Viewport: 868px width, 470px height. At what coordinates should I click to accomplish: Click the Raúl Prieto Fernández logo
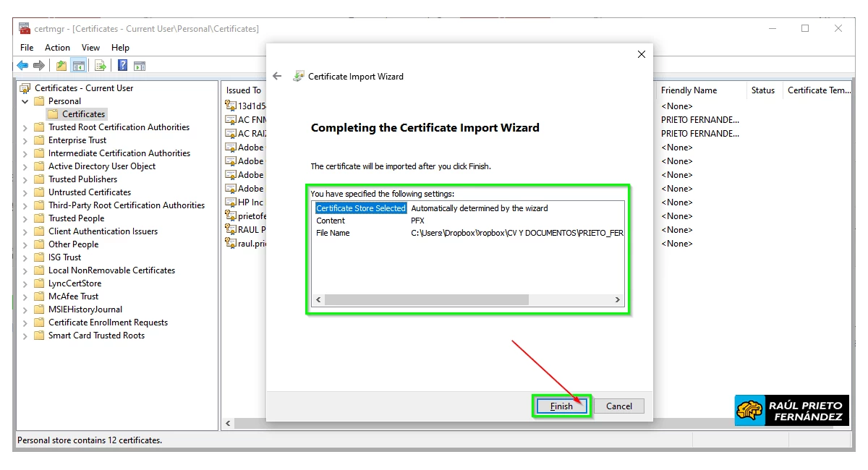tap(791, 409)
